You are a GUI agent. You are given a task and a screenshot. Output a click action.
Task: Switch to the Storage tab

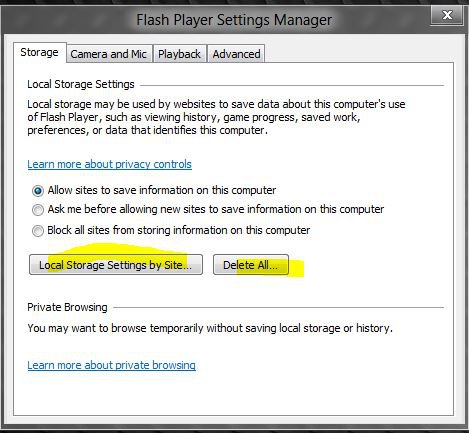pyautogui.click(x=40, y=52)
